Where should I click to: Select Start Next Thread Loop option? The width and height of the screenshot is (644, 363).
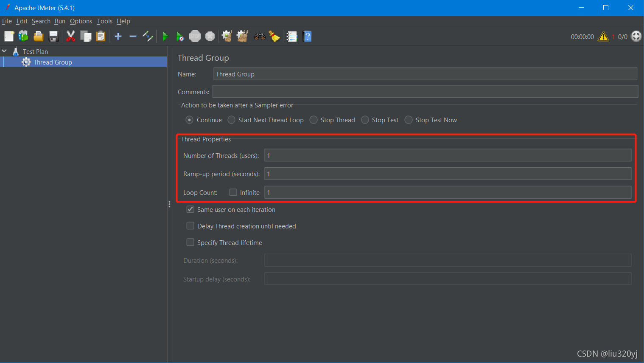(231, 120)
